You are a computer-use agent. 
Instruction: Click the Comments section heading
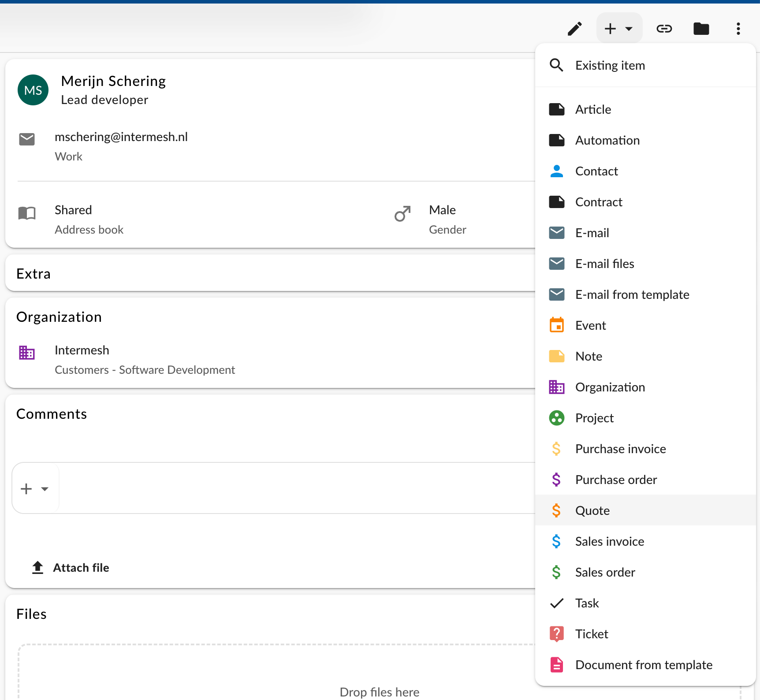[52, 414]
